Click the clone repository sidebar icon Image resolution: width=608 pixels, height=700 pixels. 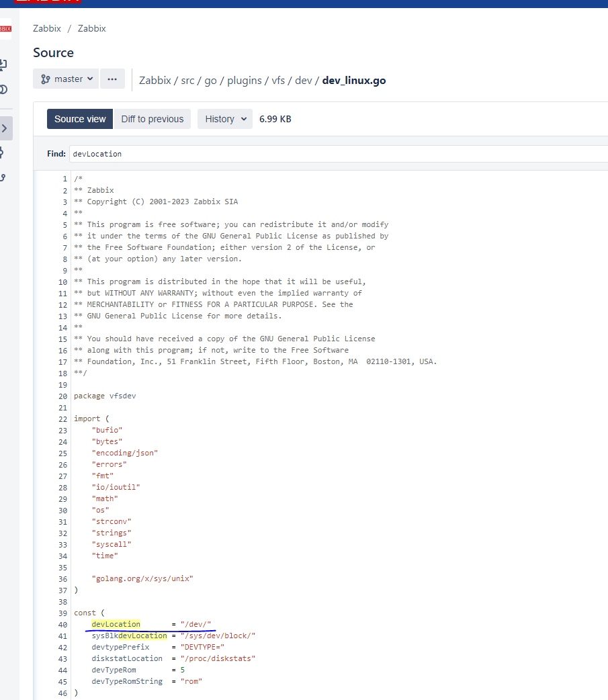click(3, 64)
